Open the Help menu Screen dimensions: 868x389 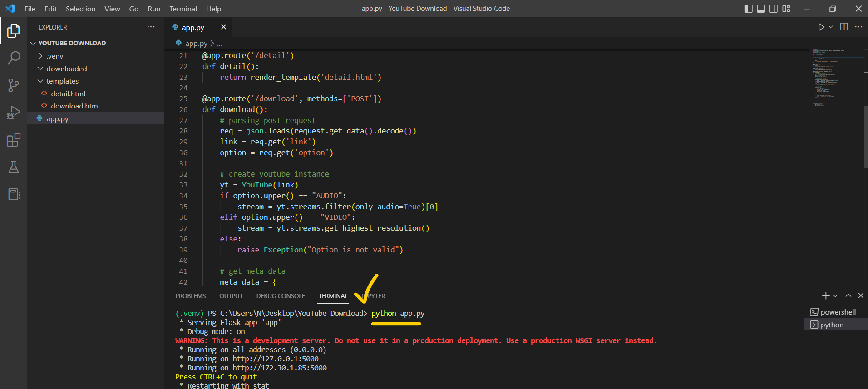213,9
